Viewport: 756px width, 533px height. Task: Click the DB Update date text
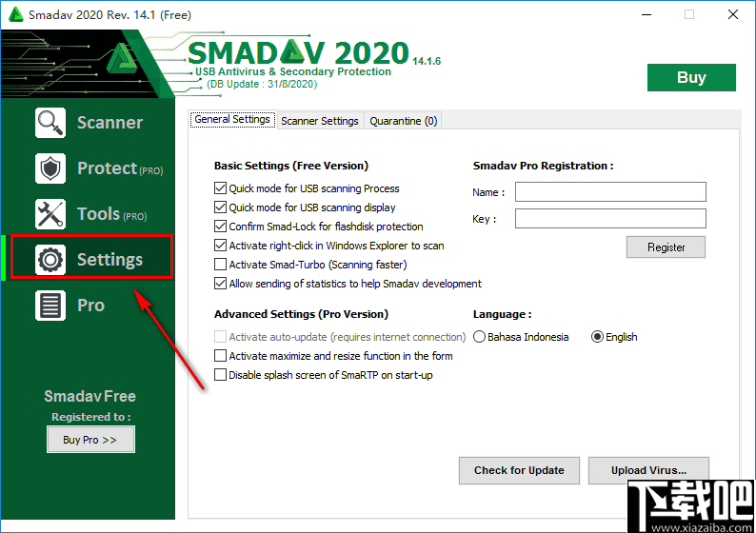[x=262, y=85]
